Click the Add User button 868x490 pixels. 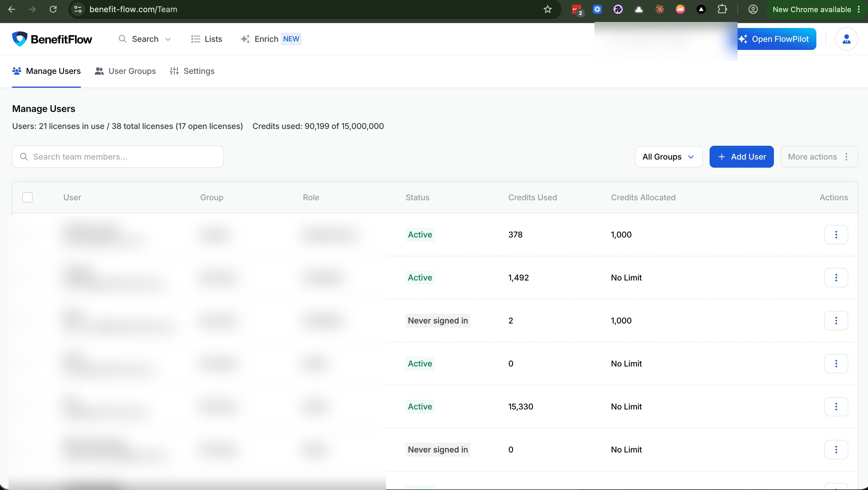click(x=741, y=157)
